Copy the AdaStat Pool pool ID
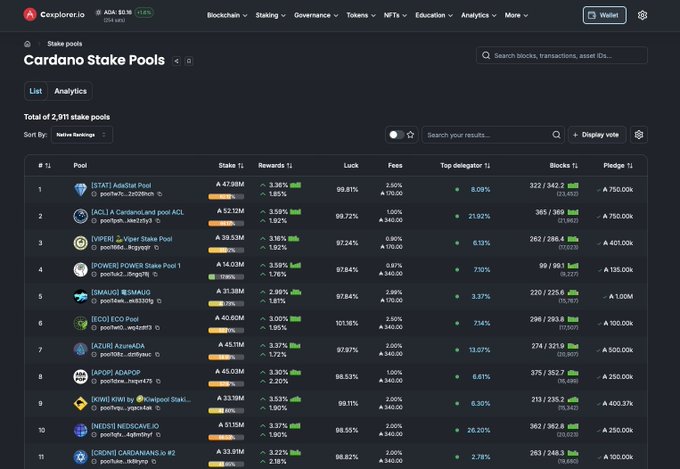 tap(160, 194)
